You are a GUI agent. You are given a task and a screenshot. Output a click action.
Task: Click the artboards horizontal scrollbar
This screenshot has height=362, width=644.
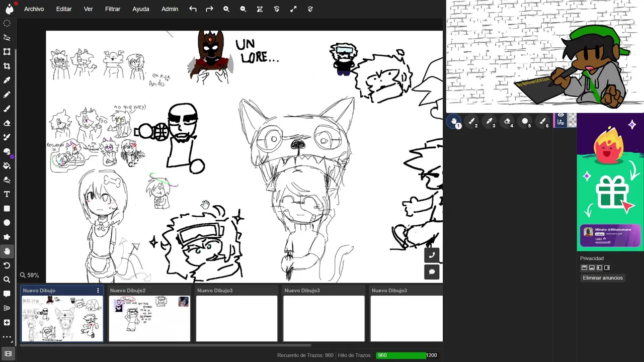(166, 345)
